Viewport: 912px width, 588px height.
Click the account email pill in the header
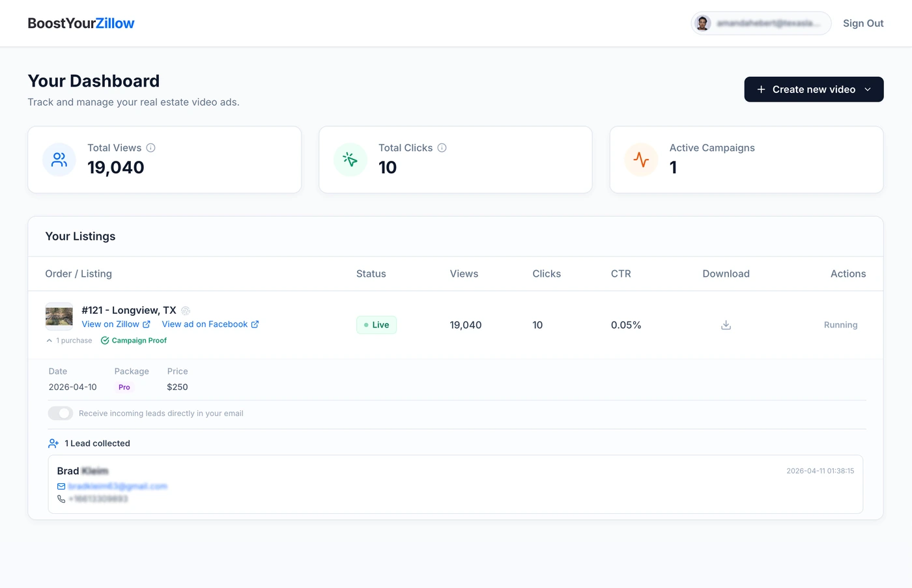click(760, 23)
